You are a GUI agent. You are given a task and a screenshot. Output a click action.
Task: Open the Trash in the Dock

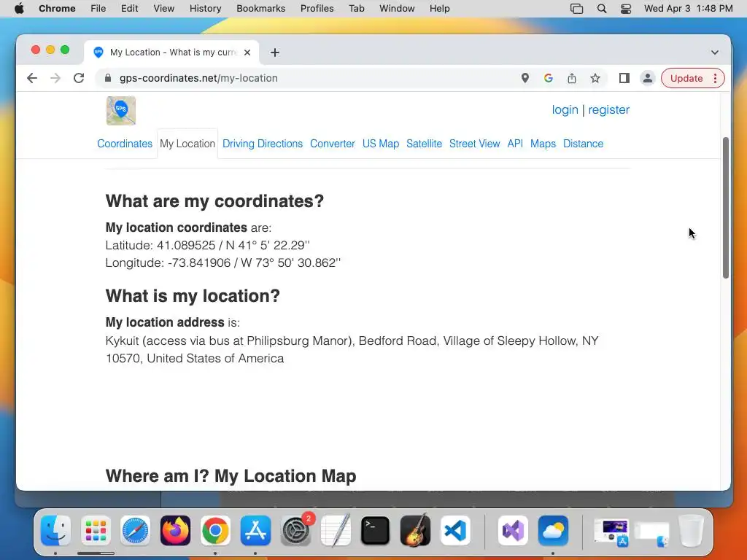692,531
